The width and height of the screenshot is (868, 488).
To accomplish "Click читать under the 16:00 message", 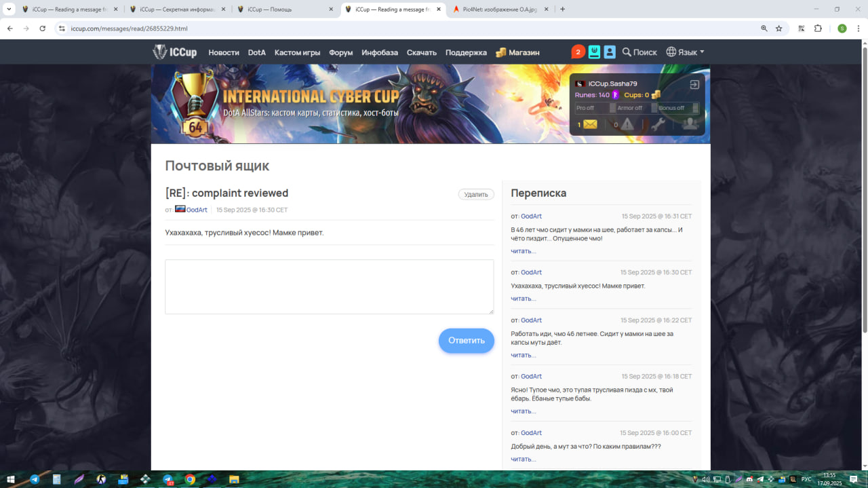I will click(524, 459).
